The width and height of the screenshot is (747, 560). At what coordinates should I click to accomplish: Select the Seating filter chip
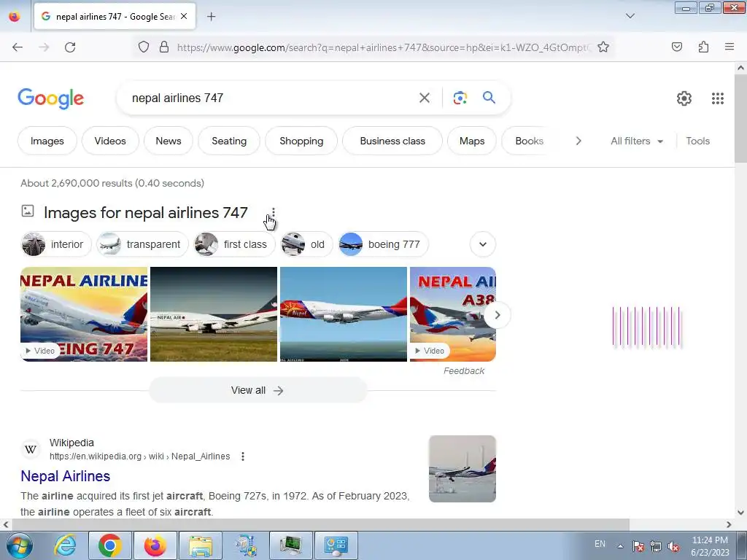[x=229, y=141]
